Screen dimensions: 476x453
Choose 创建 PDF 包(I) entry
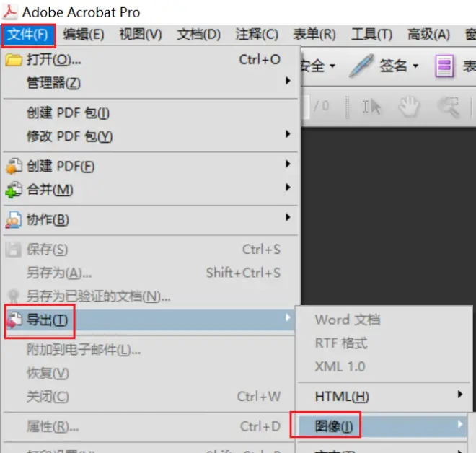tap(150, 113)
